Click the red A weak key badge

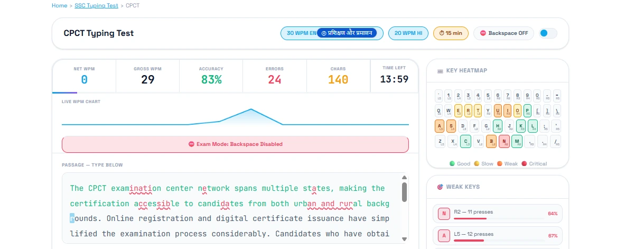pos(443,236)
